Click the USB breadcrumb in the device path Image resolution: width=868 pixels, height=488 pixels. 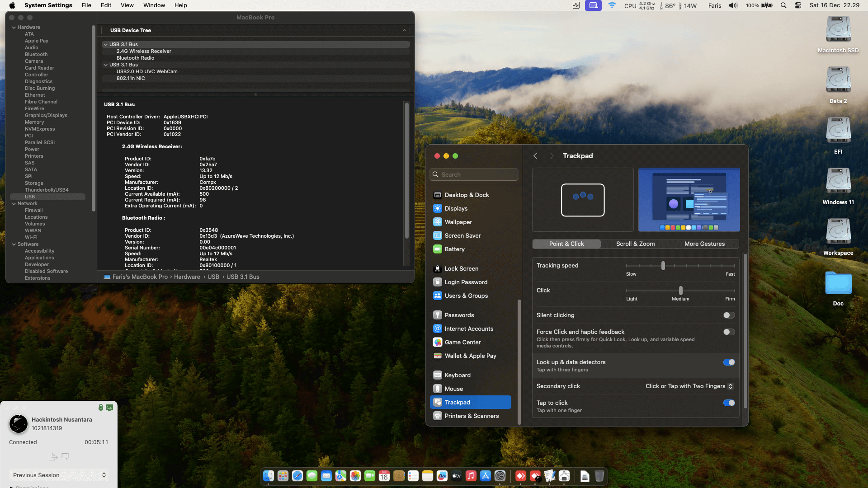pyautogui.click(x=213, y=277)
